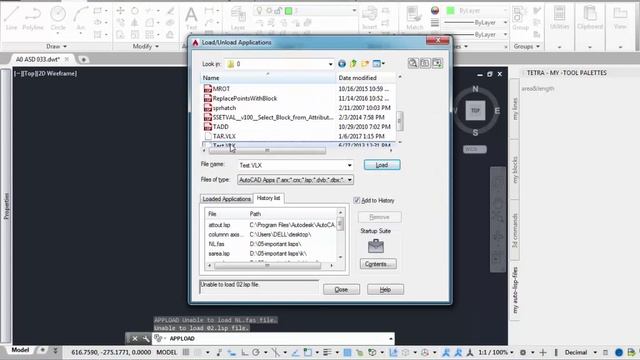The width and height of the screenshot is (640, 360).
Task: Expand the File name dropdown
Action: pos(349,165)
